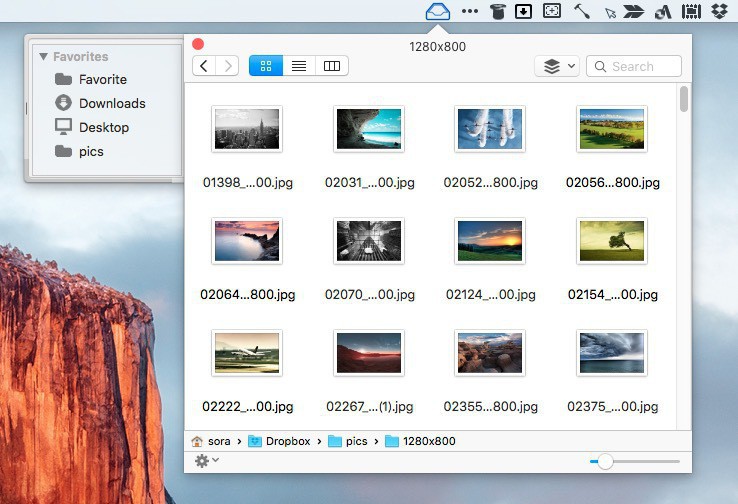The height and width of the screenshot is (504, 738).
Task: Click the double arrow menu bar icon
Action: tap(634, 11)
